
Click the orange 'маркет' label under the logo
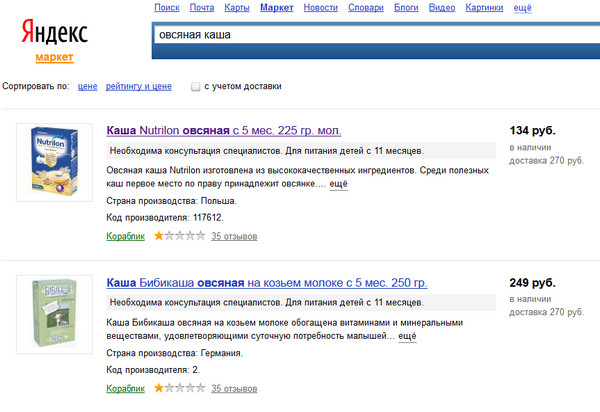53,57
